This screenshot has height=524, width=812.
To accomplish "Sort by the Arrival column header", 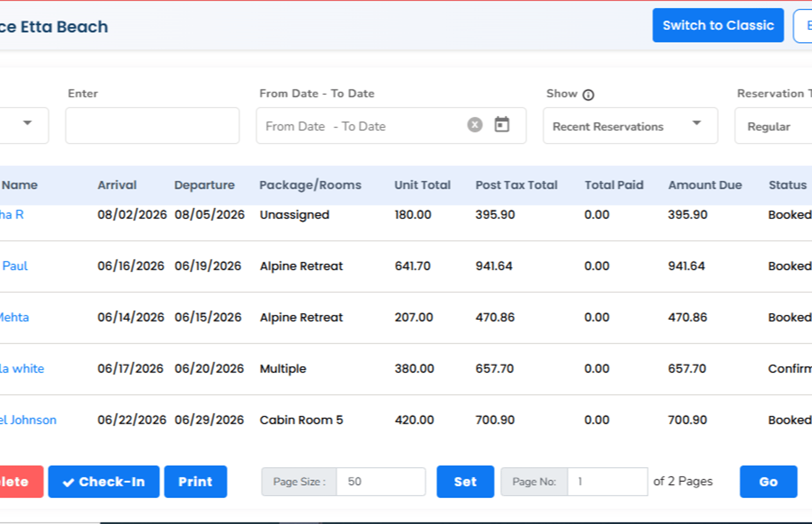I will click(117, 185).
